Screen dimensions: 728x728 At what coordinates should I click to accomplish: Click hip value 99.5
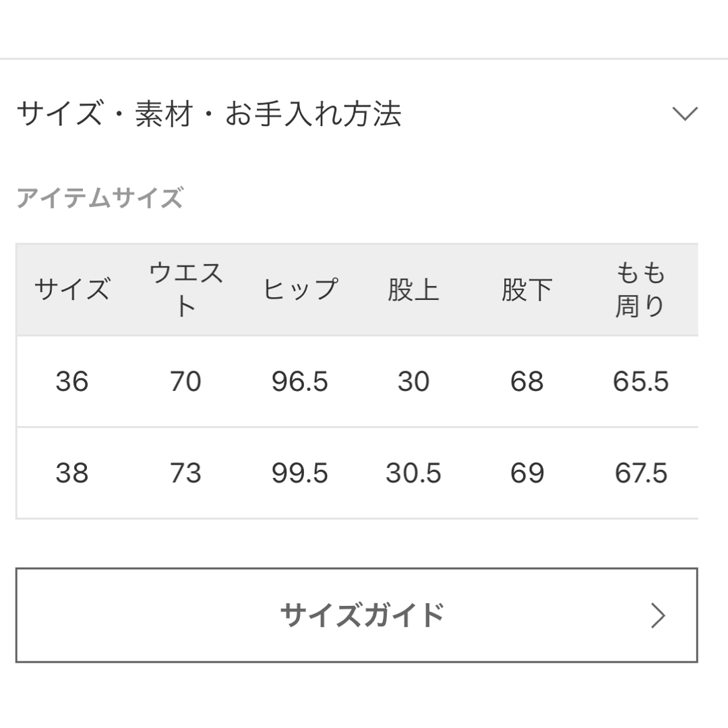[300, 473]
